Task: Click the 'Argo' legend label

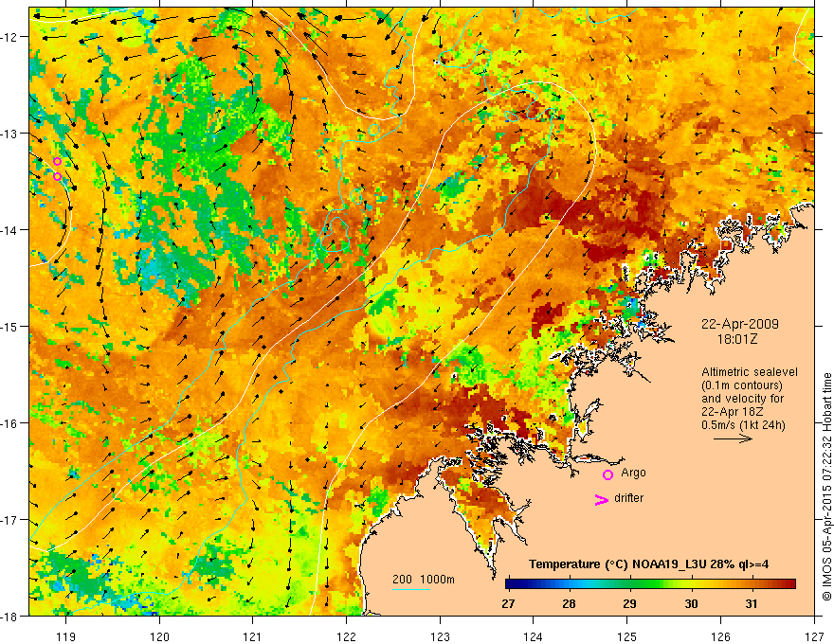Action: (x=633, y=473)
